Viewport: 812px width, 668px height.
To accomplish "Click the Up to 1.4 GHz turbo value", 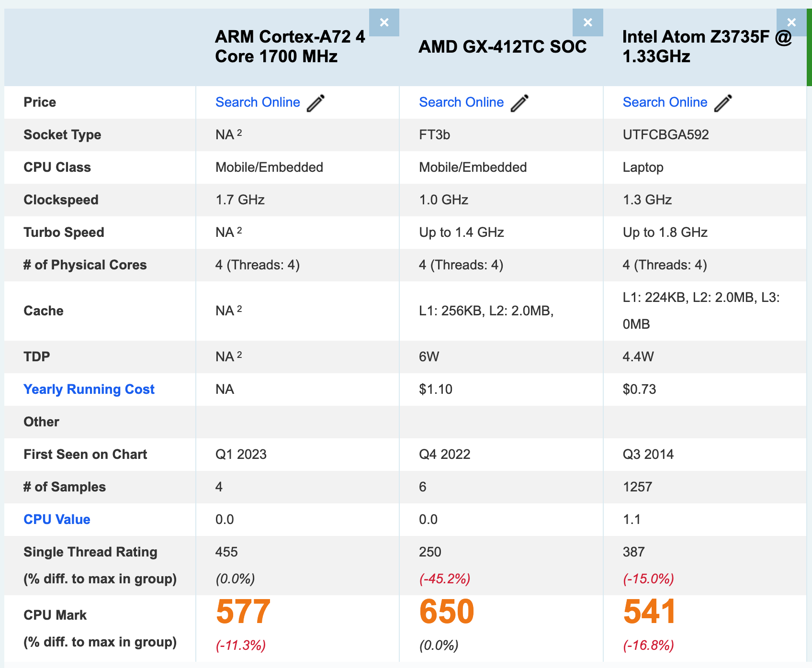I will point(462,233).
